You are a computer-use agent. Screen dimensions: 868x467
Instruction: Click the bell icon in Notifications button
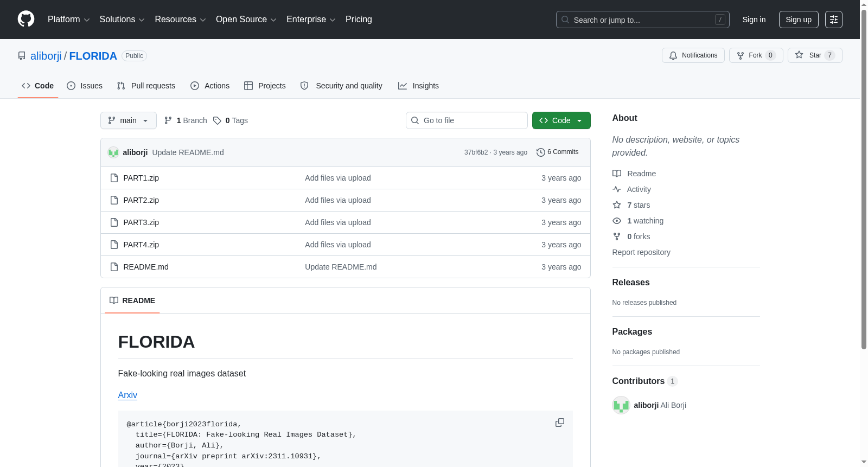coord(673,55)
